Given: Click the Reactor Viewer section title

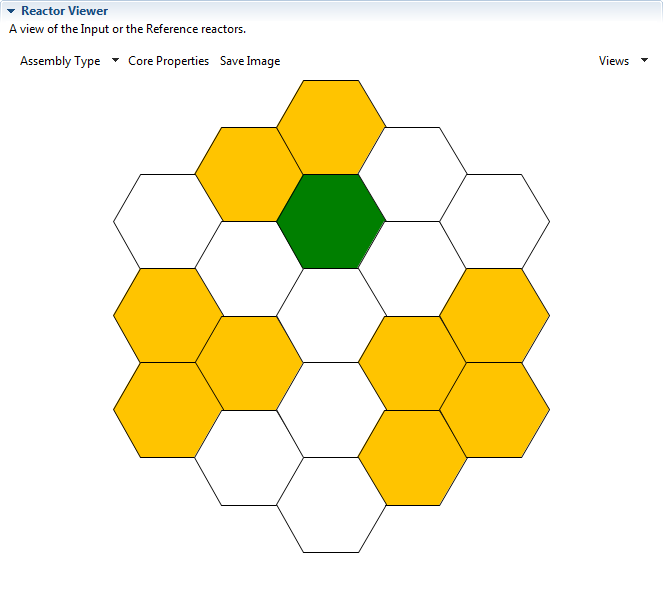Looking at the screenshot, I should point(64,11).
